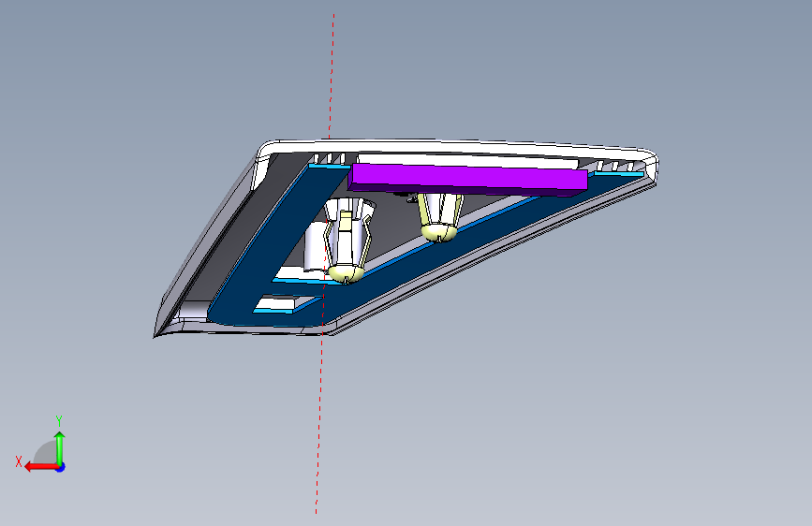Screen dimensions: 812x526
Task: Select the purple rectangular bar on the model
Action: pos(468,179)
